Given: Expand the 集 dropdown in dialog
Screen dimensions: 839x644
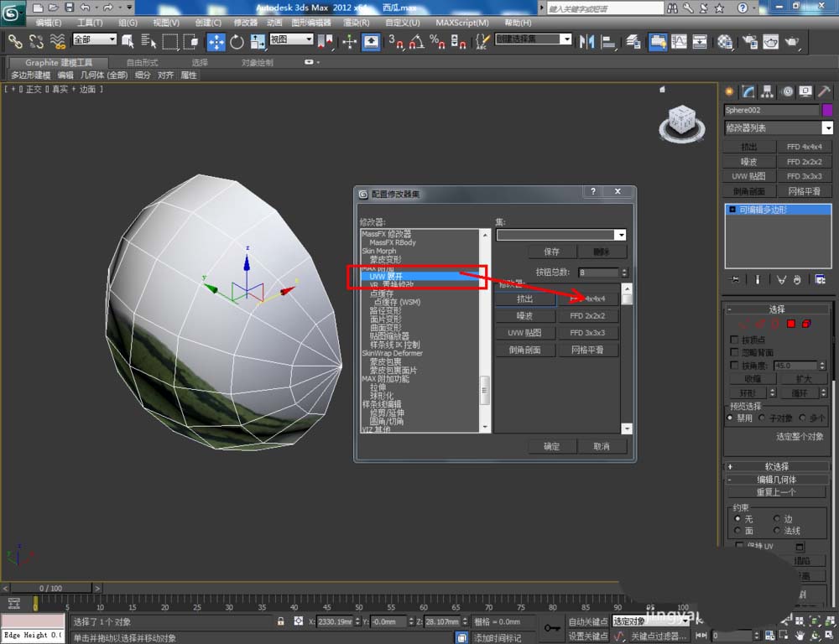Looking at the screenshot, I should 620,236.
